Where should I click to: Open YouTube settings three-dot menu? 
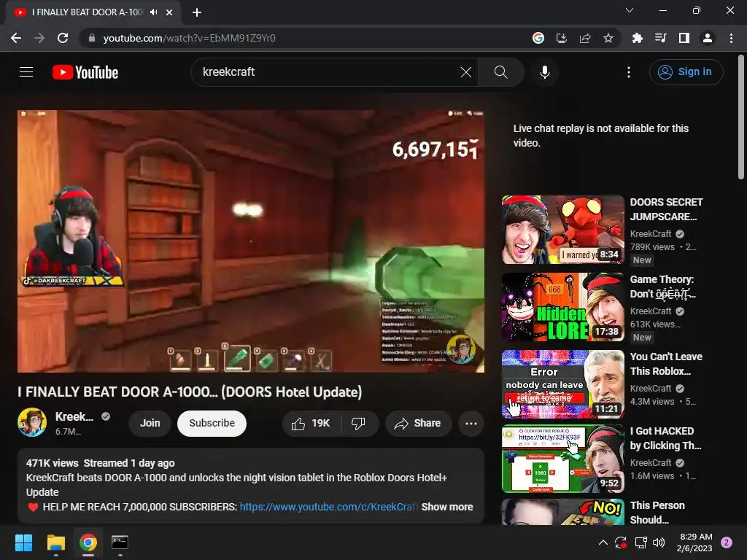(x=629, y=72)
